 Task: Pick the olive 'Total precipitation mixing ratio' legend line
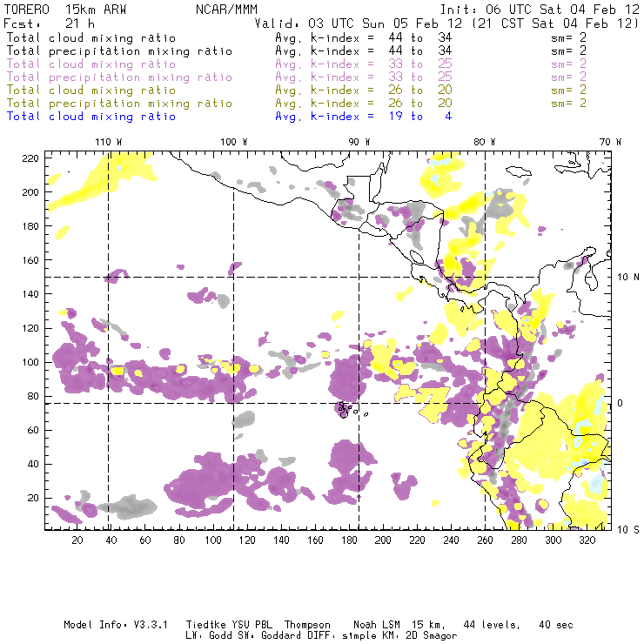119,104
